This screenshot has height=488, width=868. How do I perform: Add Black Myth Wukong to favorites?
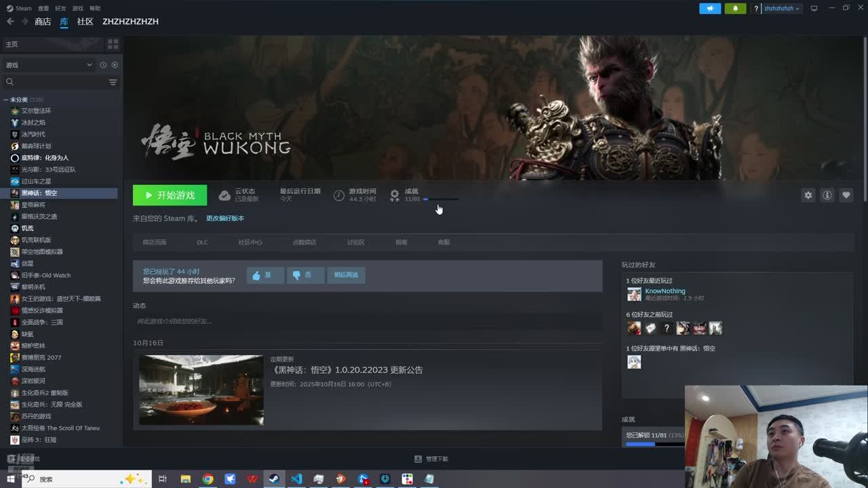(x=846, y=195)
